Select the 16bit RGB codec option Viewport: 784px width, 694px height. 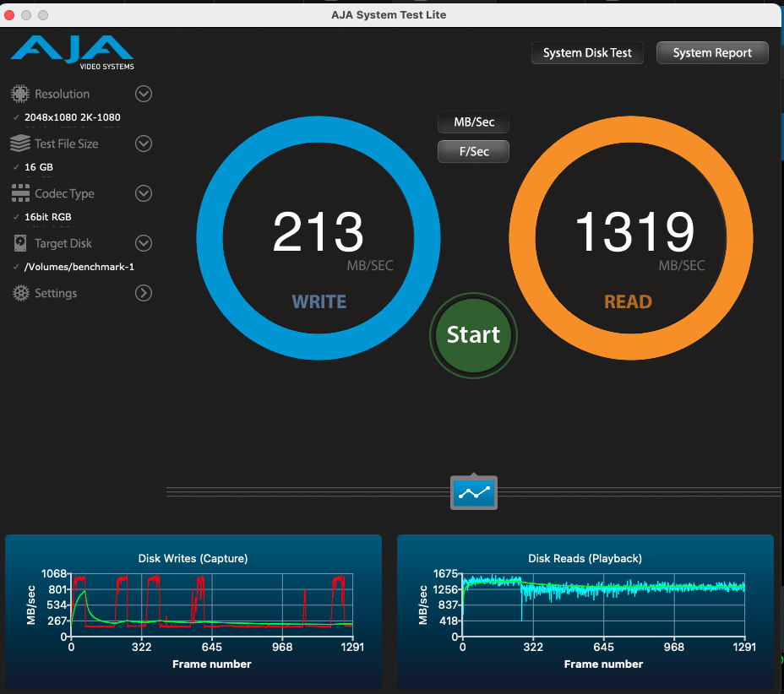(48, 217)
